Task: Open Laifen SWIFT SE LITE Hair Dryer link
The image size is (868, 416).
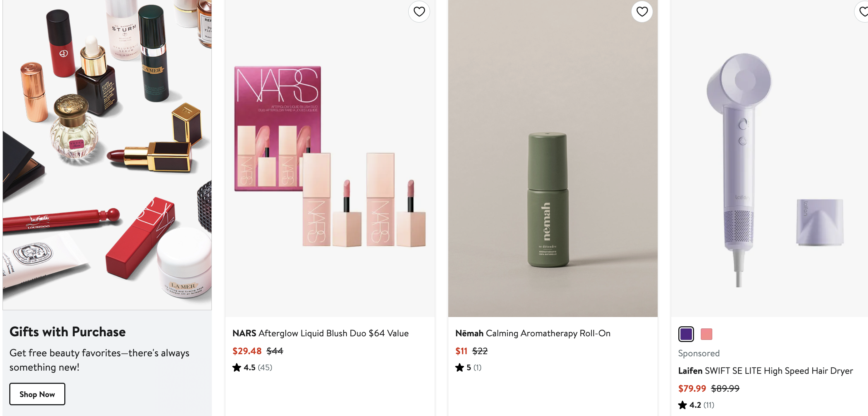Action: pos(765,371)
